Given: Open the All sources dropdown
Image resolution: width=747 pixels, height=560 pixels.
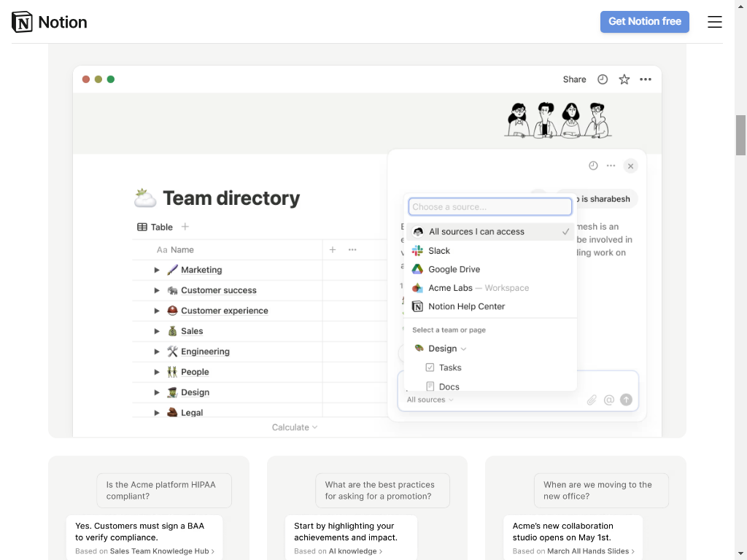Looking at the screenshot, I should click(x=430, y=400).
